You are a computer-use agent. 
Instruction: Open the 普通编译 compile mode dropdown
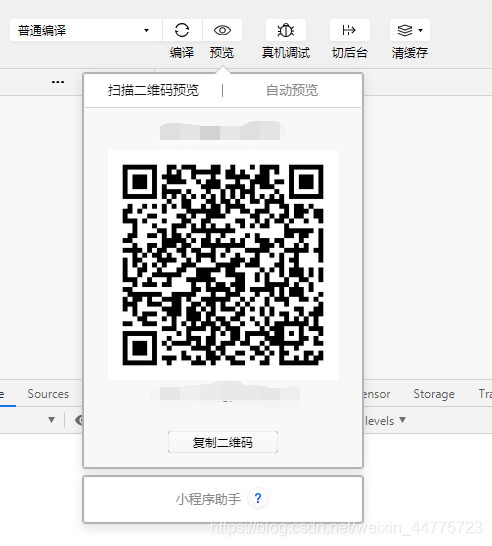point(86,30)
